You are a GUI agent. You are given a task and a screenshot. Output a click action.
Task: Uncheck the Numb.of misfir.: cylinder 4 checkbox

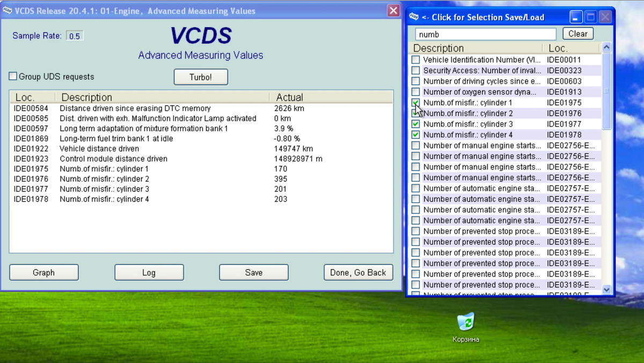pyautogui.click(x=415, y=135)
